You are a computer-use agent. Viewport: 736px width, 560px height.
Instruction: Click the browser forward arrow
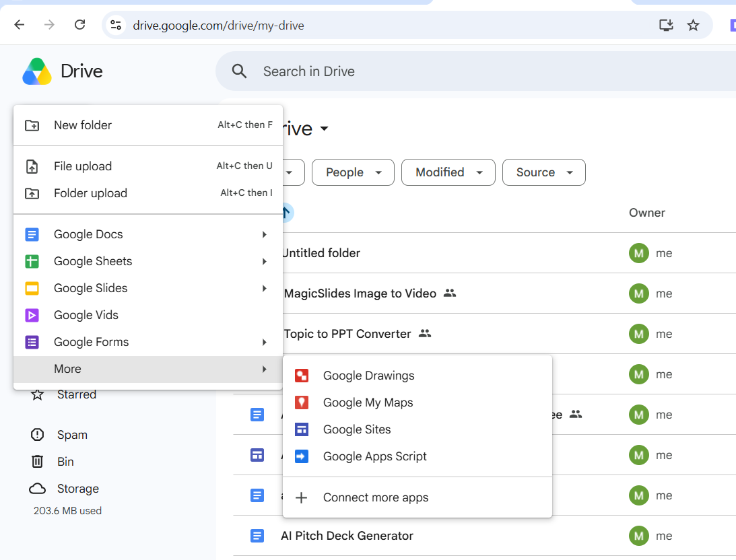(x=49, y=25)
